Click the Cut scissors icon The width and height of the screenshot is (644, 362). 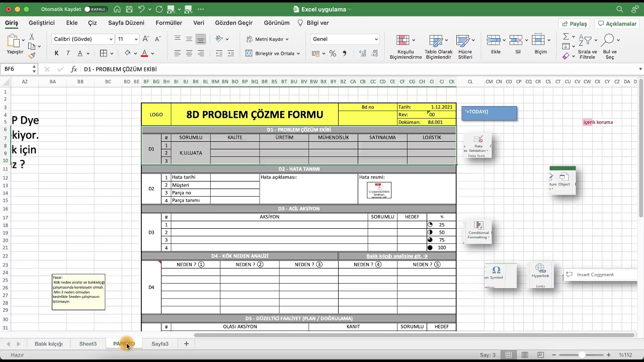pyautogui.click(x=32, y=37)
